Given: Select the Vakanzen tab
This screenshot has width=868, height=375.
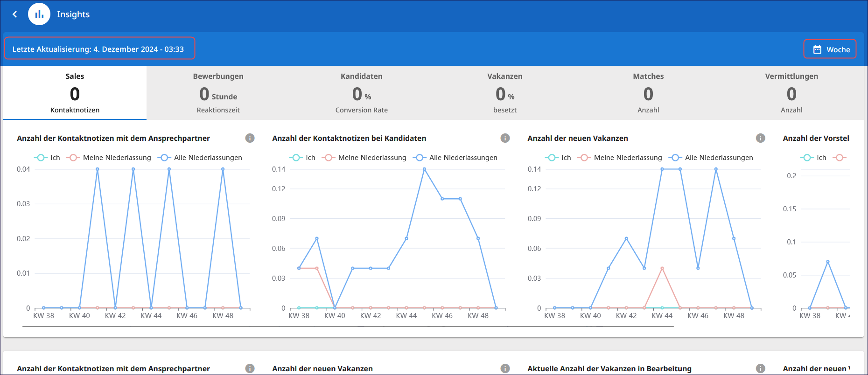Looking at the screenshot, I should coord(504,93).
